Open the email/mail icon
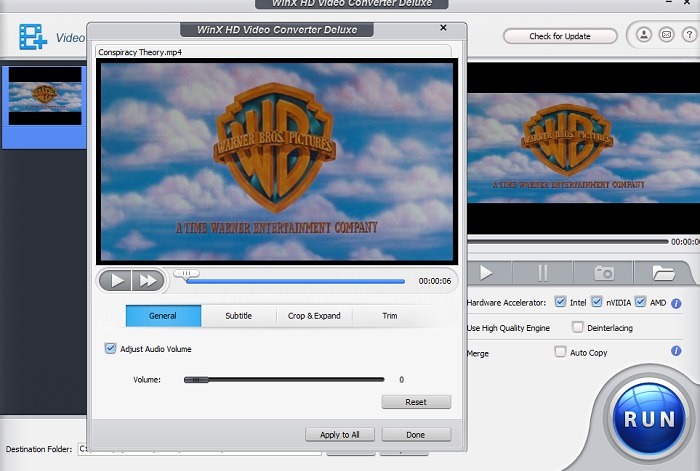700x471 pixels. pos(666,34)
